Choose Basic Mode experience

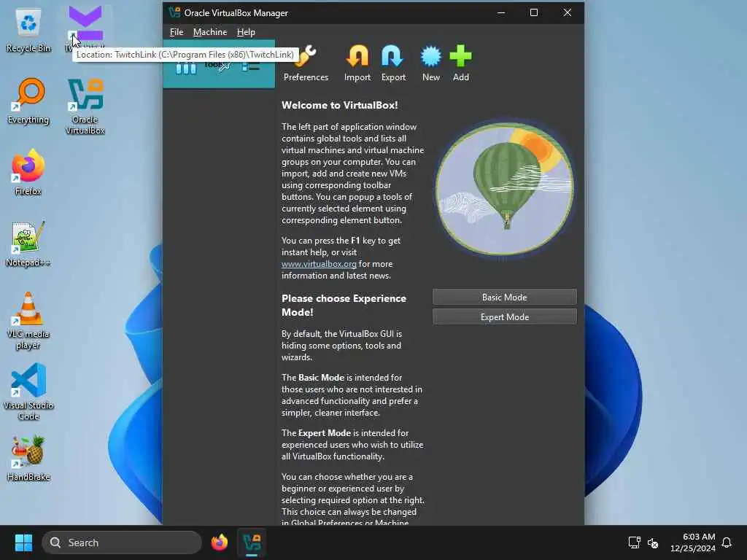505,297
